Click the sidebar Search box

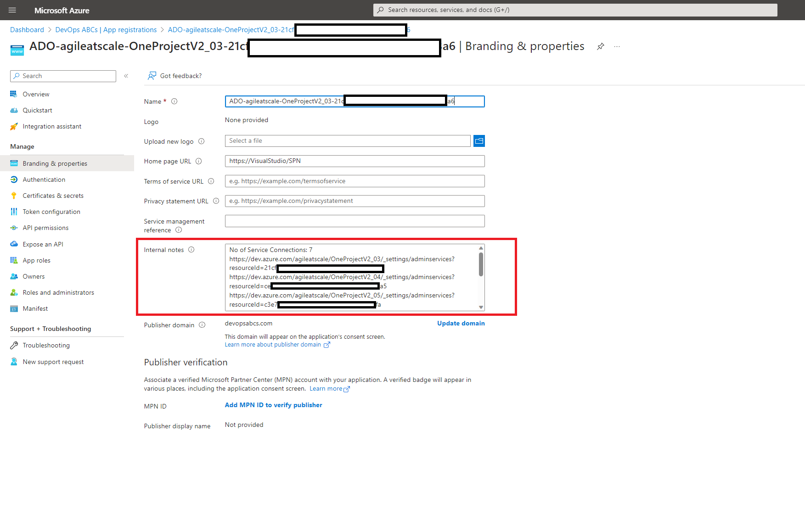[x=63, y=76]
